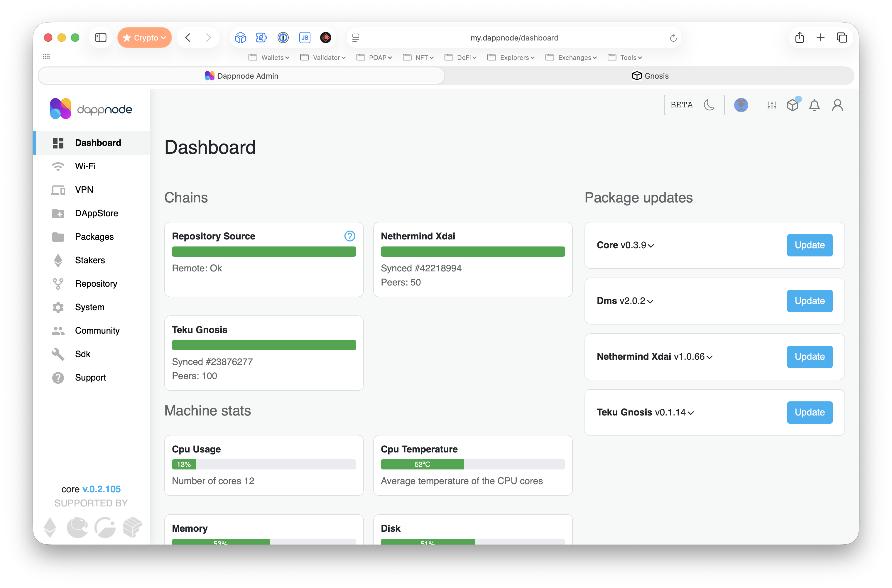Go back with the browser back arrow
Screen dimensions: 892x588
click(188, 38)
